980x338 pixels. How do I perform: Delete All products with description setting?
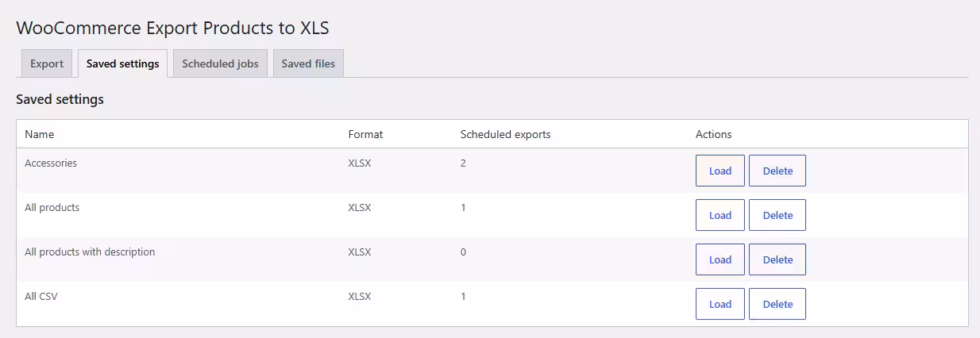coord(777,259)
